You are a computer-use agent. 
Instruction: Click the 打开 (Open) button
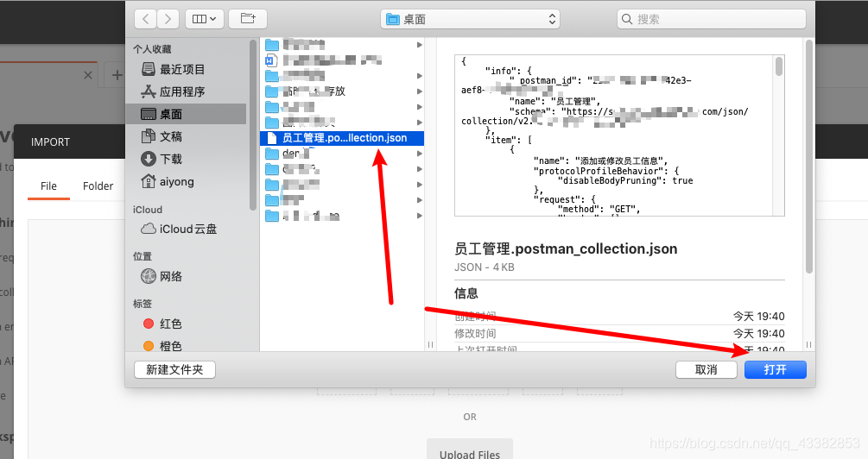pyautogui.click(x=775, y=369)
